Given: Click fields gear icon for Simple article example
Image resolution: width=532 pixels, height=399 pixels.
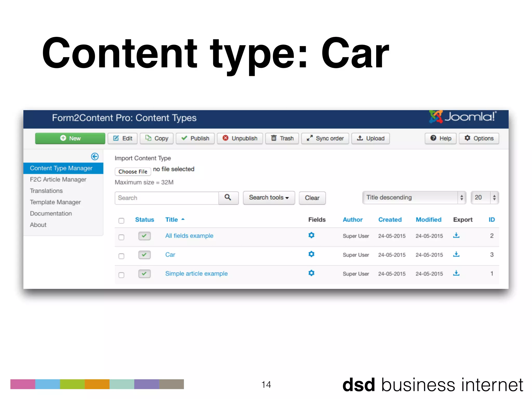Looking at the screenshot, I should [311, 273].
